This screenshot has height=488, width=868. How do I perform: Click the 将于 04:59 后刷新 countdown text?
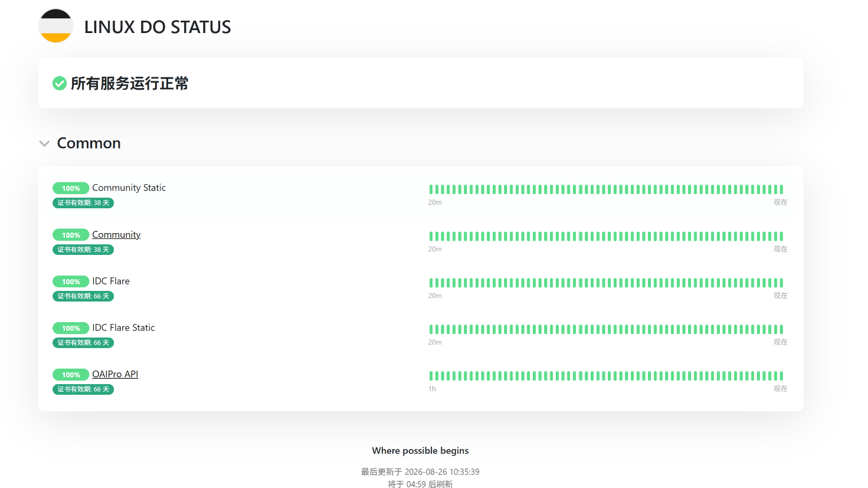coord(420,484)
